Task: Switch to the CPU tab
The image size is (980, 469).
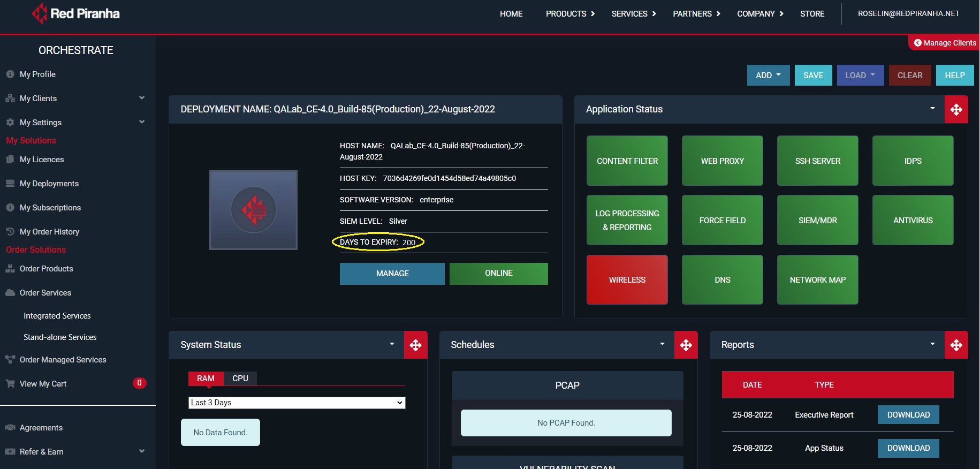Action: point(240,379)
